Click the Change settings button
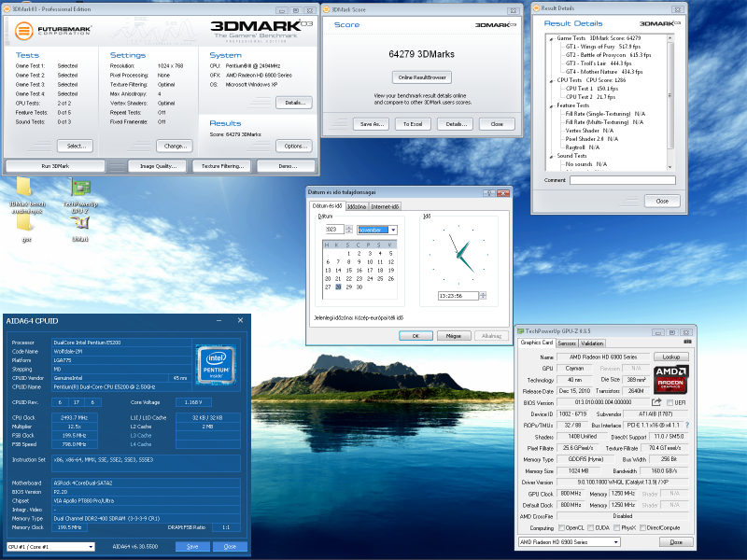Screen dimensions: 747x560 tap(175, 147)
